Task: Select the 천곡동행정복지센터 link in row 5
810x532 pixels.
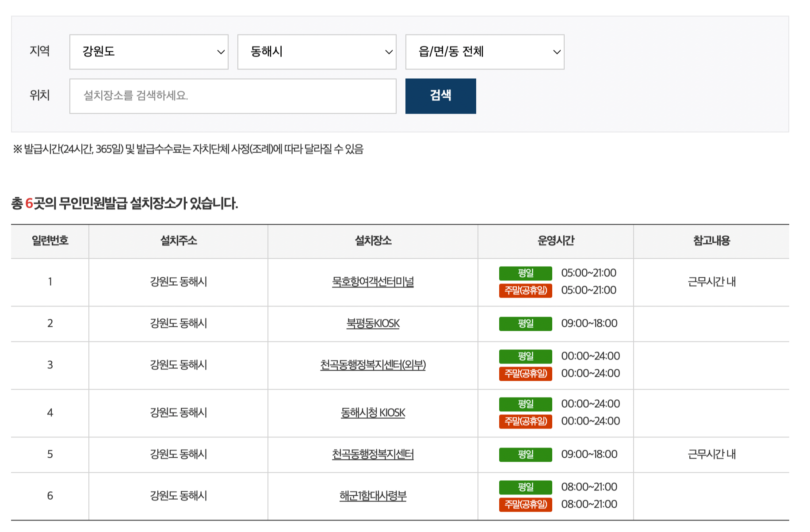Action: click(x=372, y=454)
